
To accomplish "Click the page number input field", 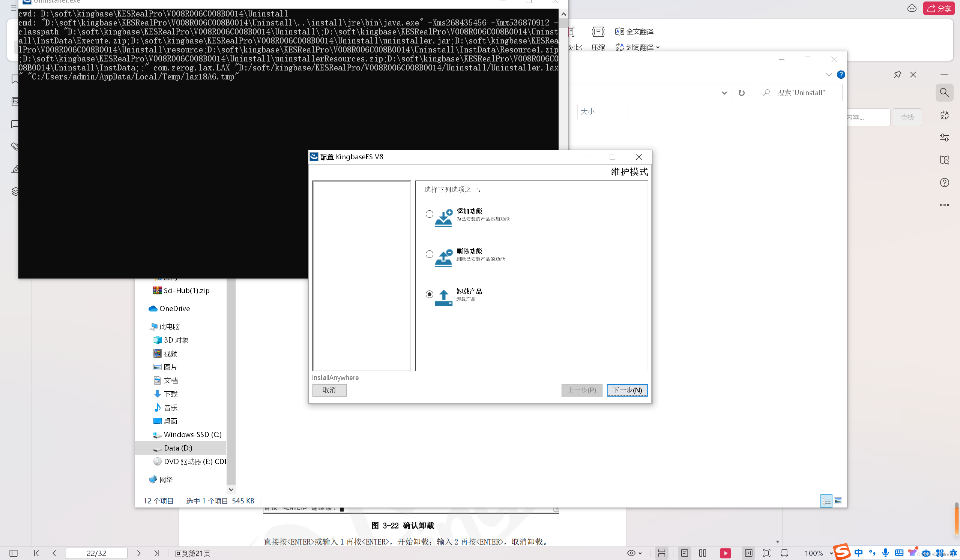I will tap(96, 553).
